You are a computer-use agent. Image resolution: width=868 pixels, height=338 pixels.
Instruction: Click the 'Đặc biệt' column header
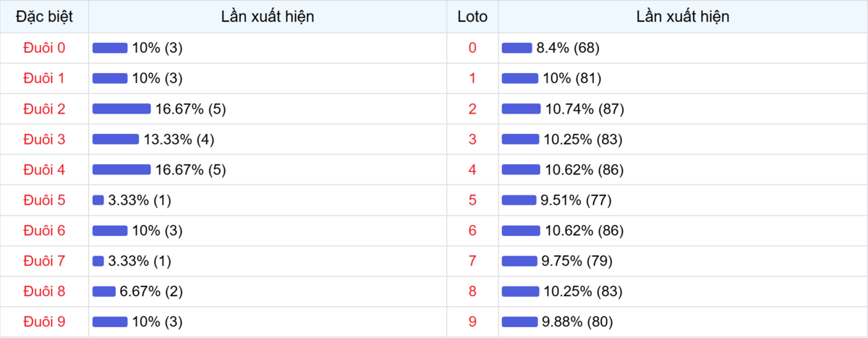point(44,17)
